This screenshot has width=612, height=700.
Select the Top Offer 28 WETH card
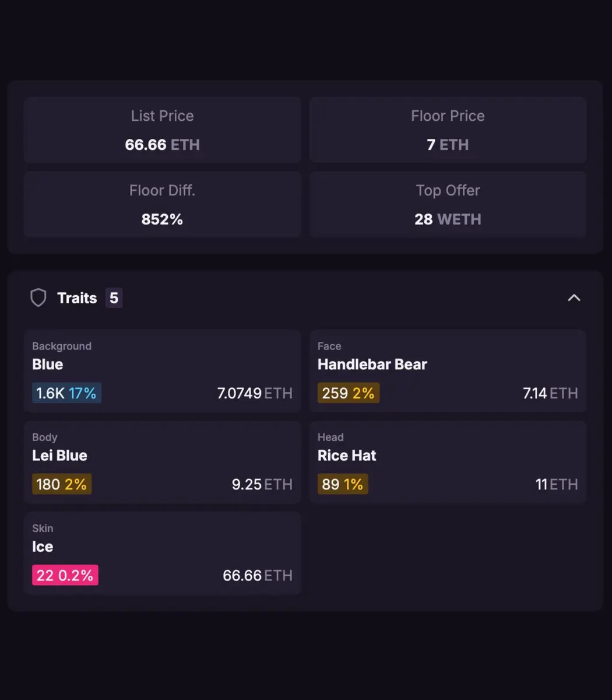click(448, 205)
